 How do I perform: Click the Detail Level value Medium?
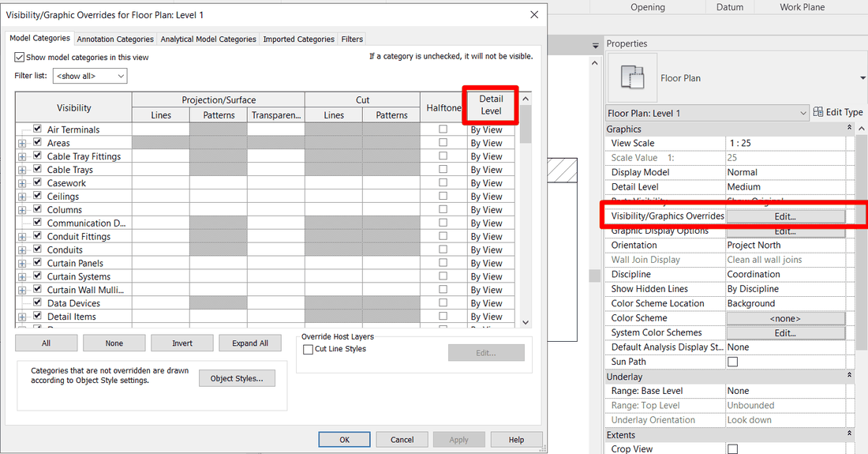point(785,186)
